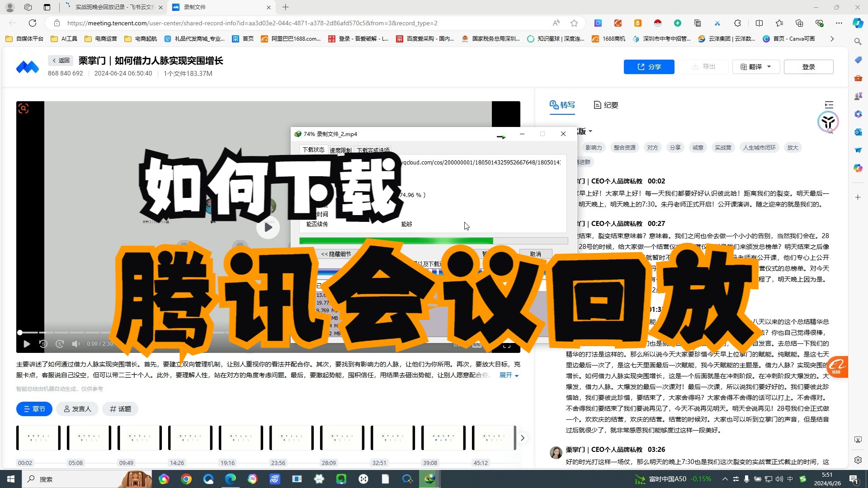Open Chrome from the taskbar
This screenshot has width=868, height=488.
click(186, 479)
